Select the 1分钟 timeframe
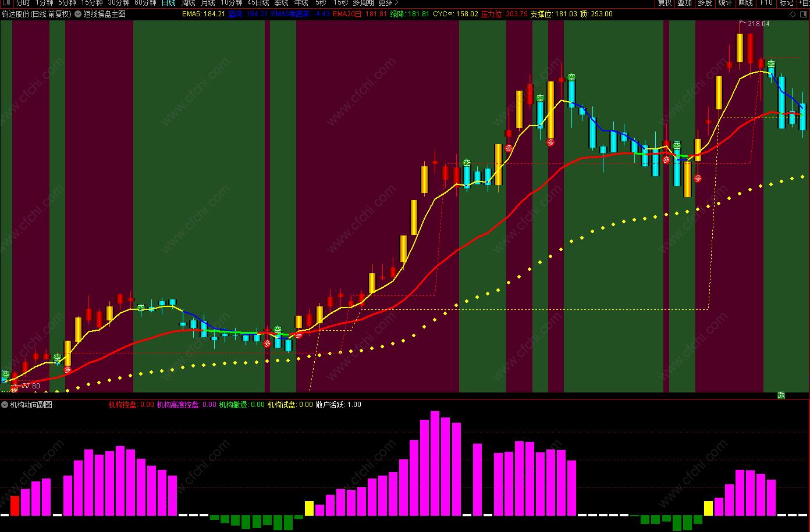This screenshot has width=810, height=532. pos(44,3)
